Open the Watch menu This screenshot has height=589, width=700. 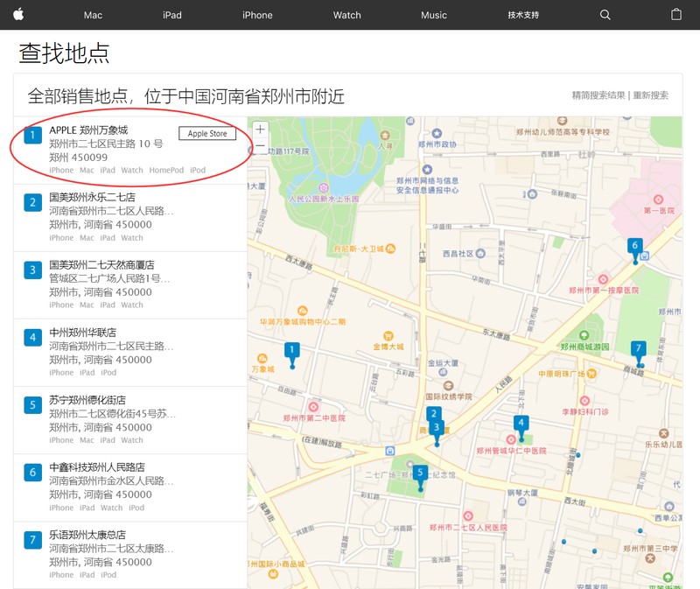click(x=346, y=15)
